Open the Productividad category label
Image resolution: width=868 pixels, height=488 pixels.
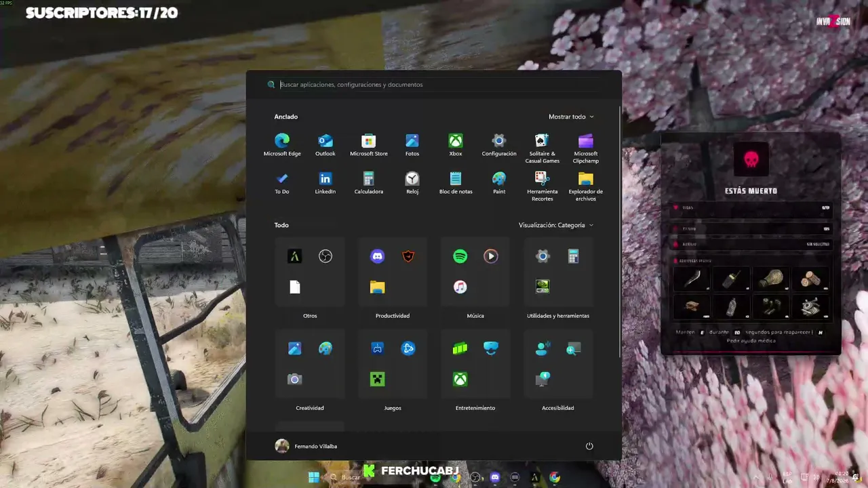point(393,316)
